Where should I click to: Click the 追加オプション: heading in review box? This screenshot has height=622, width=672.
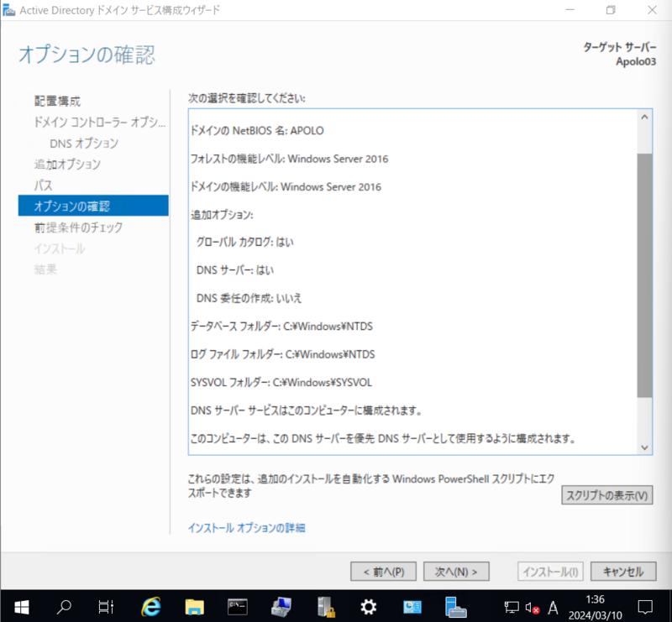click(222, 215)
